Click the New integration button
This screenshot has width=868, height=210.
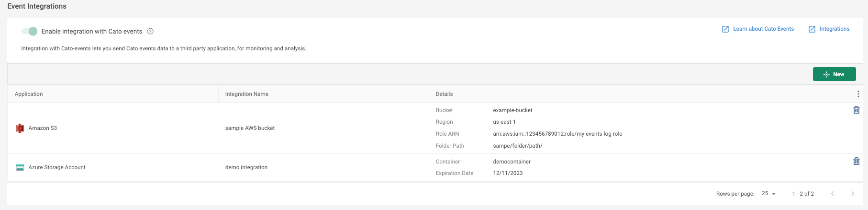[834, 74]
